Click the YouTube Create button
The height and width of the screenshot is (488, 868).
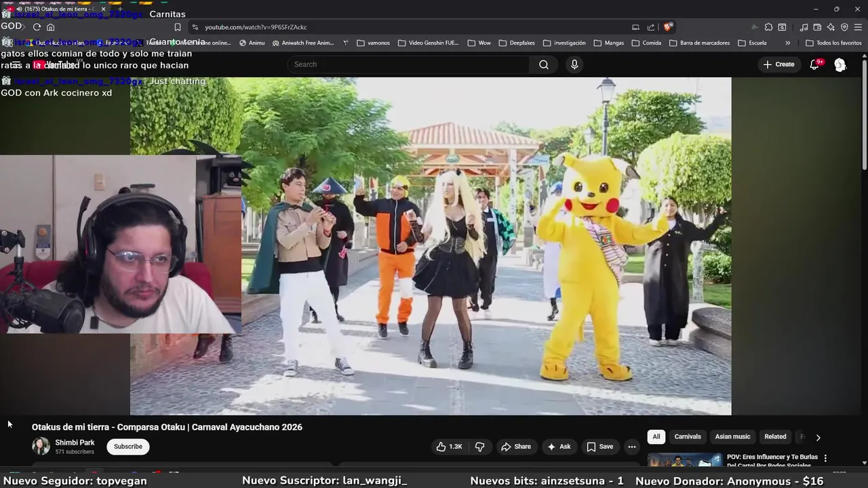pyautogui.click(x=778, y=64)
